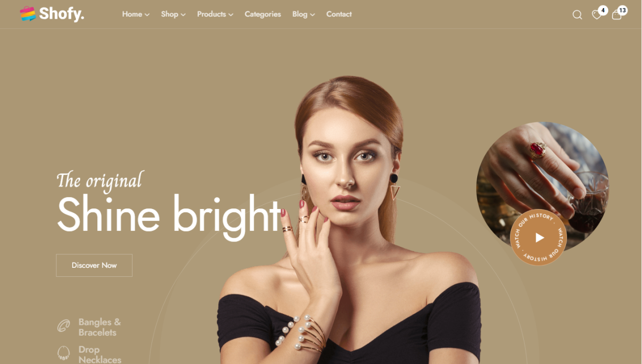Open the Contact page
Screen dimensions: 642x364
click(339, 14)
